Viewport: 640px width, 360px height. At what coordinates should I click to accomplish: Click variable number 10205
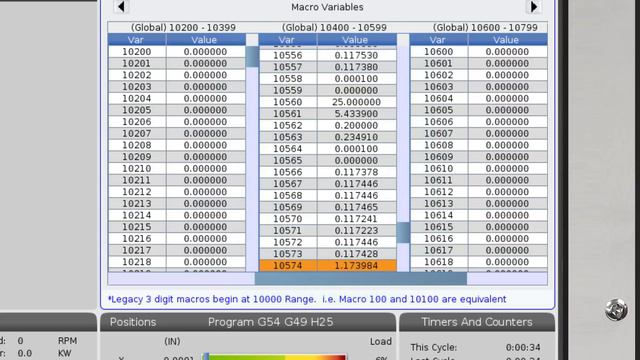tap(137, 110)
